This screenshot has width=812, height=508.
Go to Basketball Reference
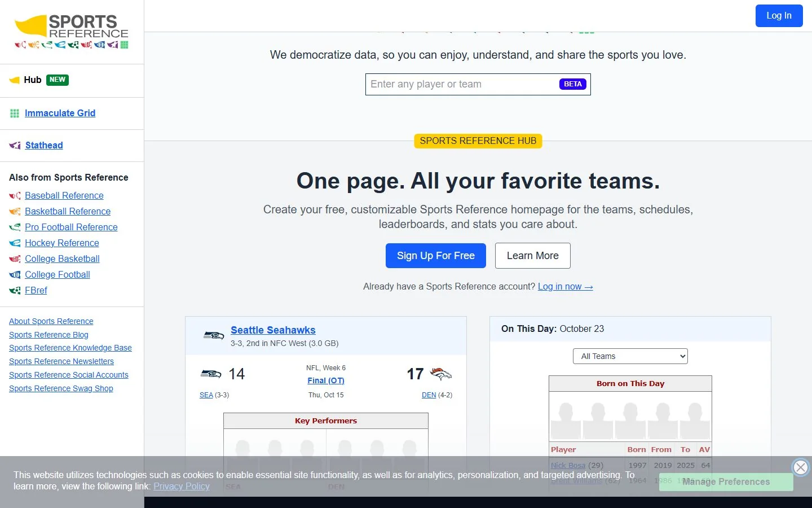tap(68, 212)
